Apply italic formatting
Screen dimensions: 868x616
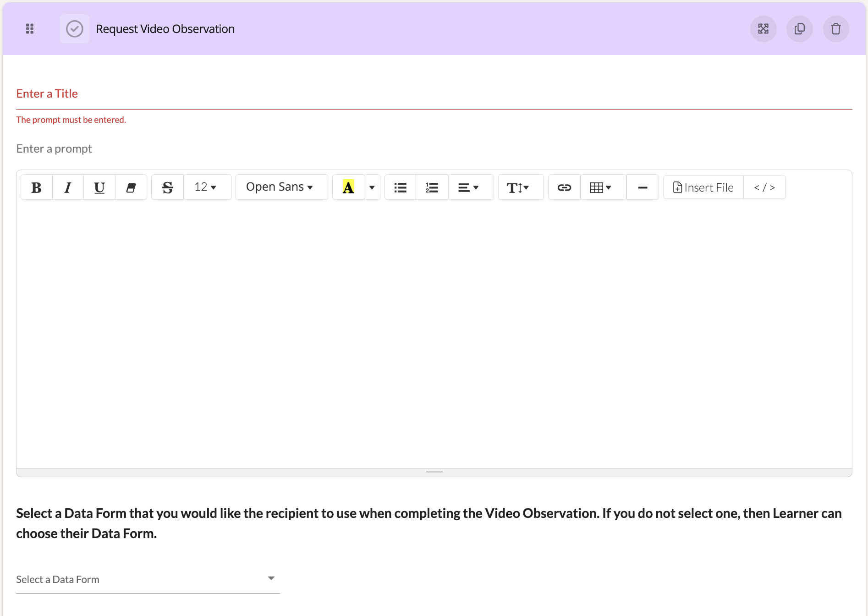[68, 187]
